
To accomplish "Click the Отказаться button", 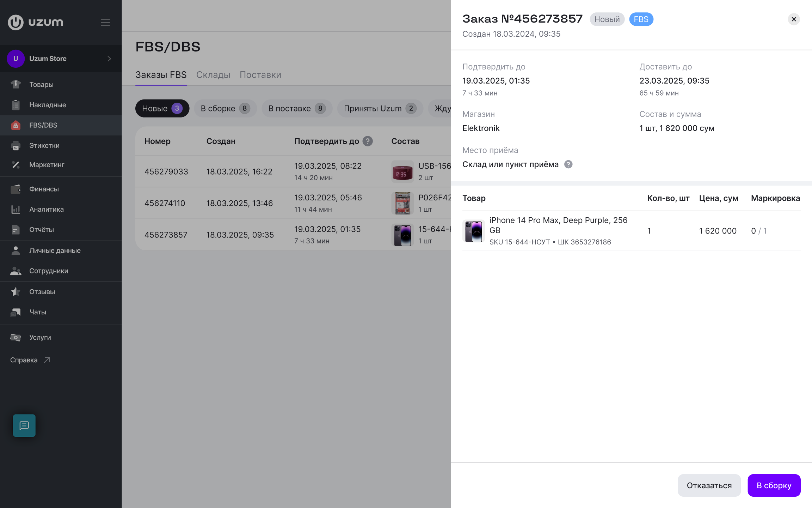I will [709, 485].
